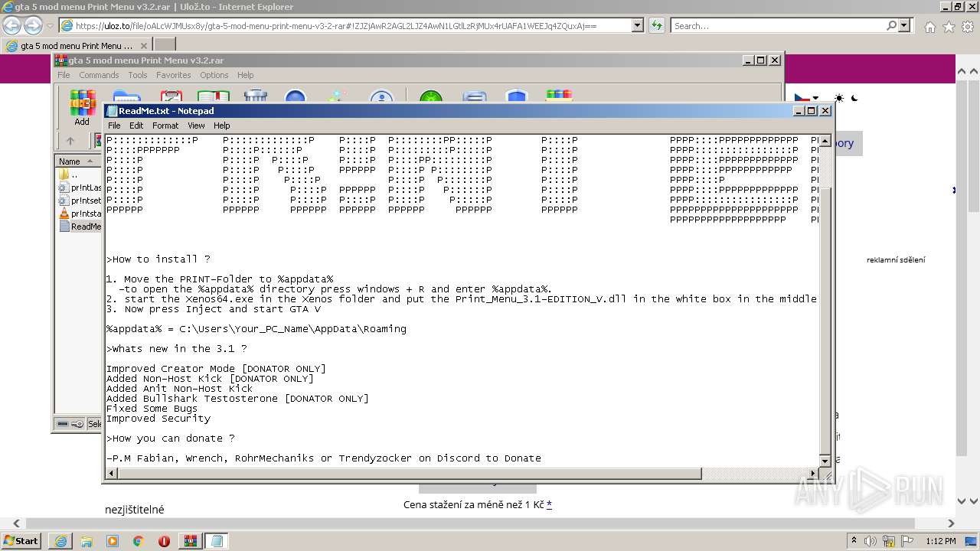Launch Chrome from the taskbar
The image size is (980, 551).
tap(139, 540)
